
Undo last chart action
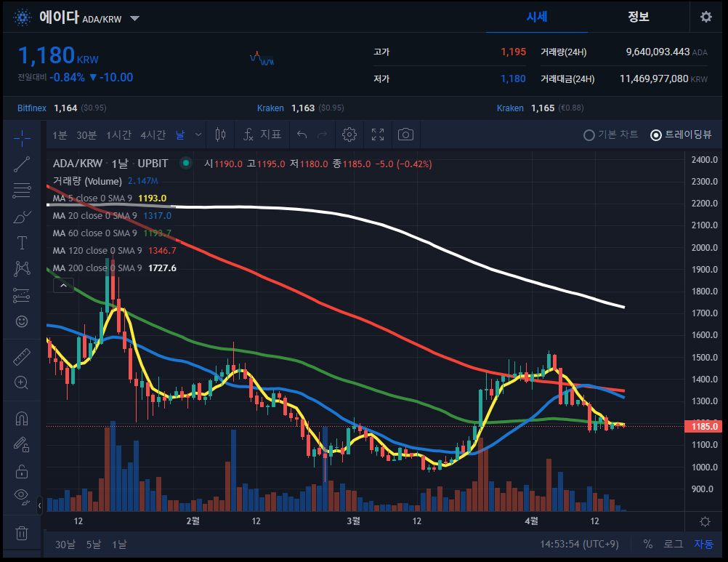click(302, 135)
